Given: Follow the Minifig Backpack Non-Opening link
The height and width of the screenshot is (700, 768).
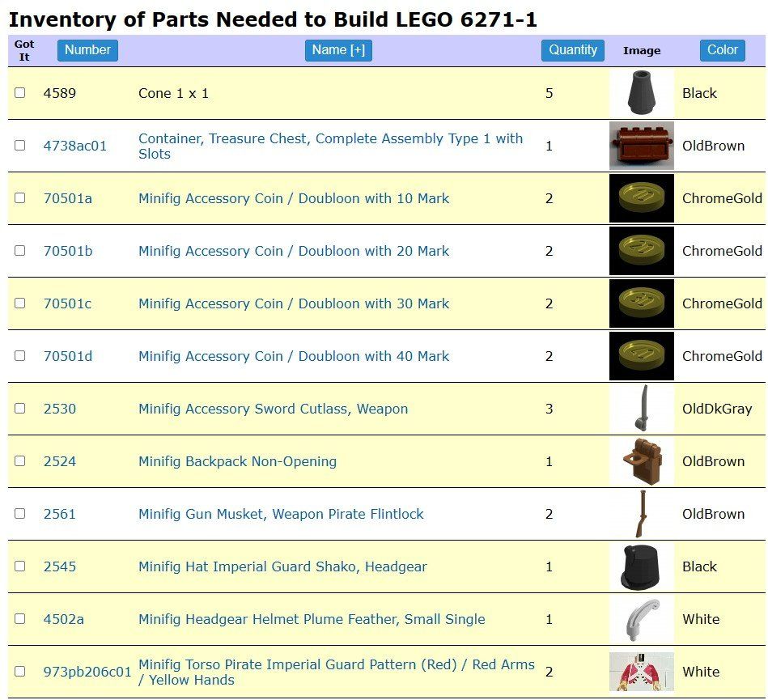Looking at the screenshot, I should point(238,461).
